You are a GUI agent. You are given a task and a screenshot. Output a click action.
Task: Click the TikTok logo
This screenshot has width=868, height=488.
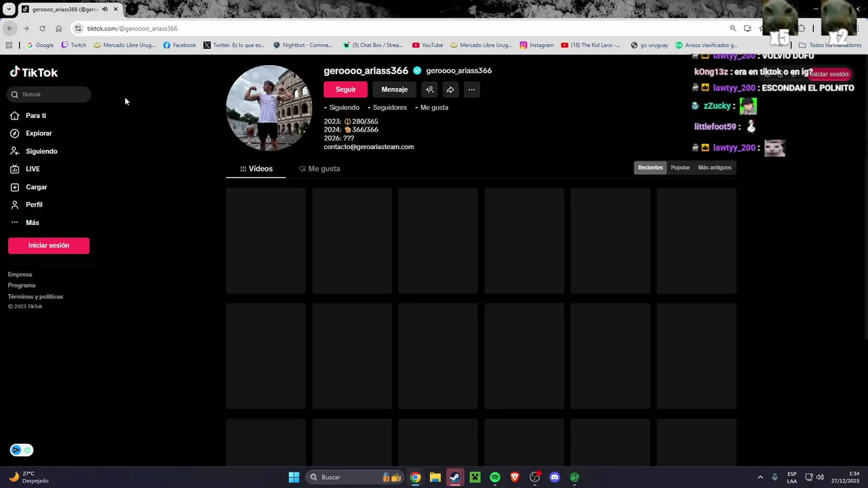(34, 72)
